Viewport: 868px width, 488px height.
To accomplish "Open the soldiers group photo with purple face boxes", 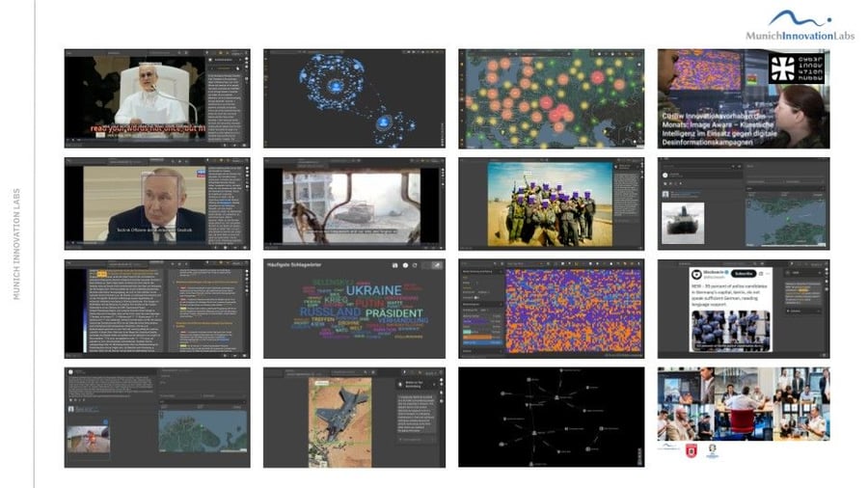I will pyautogui.click(x=550, y=203).
